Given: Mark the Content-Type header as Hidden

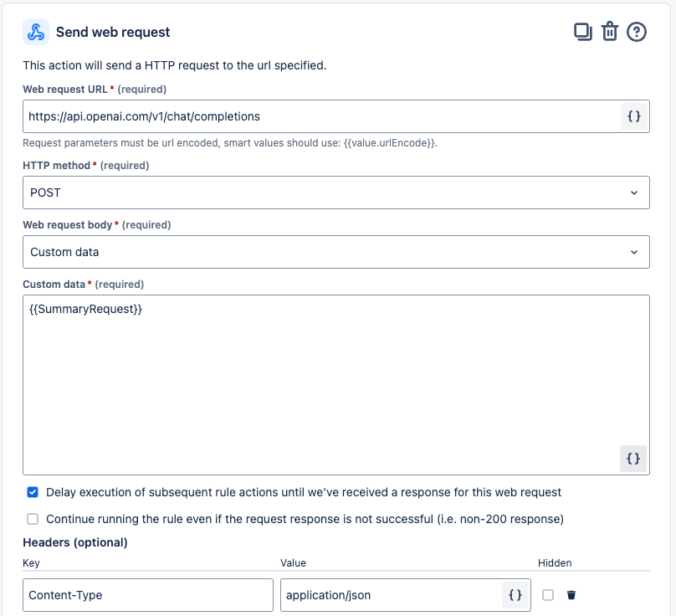Looking at the screenshot, I should coord(548,595).
